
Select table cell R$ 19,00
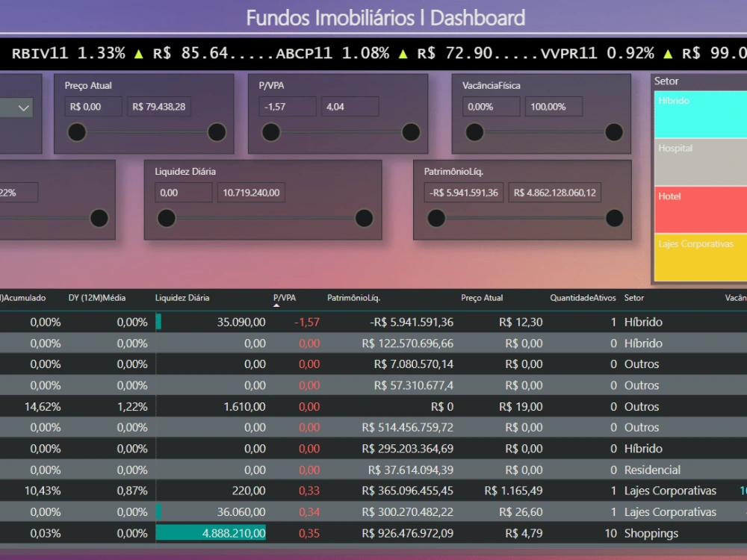click(521, 407)
